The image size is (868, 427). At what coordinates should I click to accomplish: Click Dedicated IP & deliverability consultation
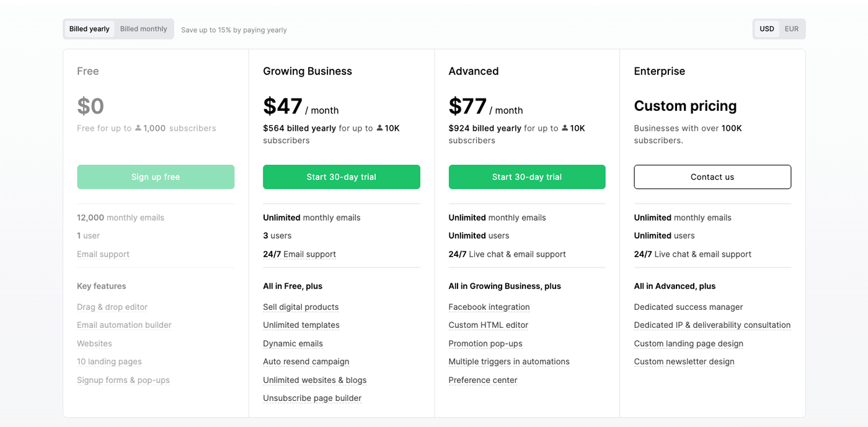(x=712, y=325)
